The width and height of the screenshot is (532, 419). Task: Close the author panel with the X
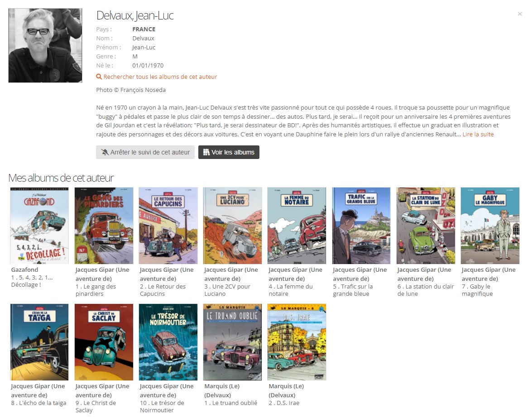point(519,14)
